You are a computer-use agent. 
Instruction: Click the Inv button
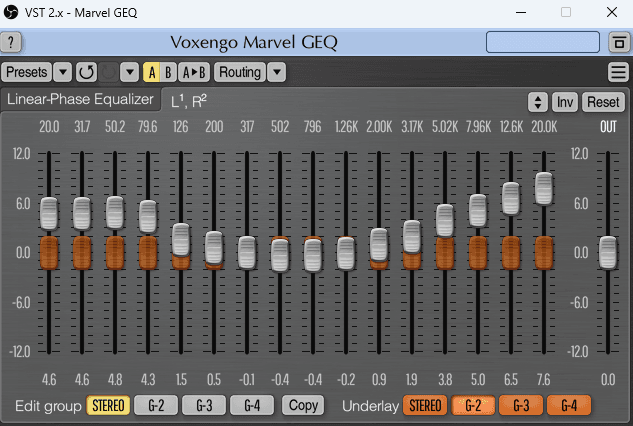[565, 102]
